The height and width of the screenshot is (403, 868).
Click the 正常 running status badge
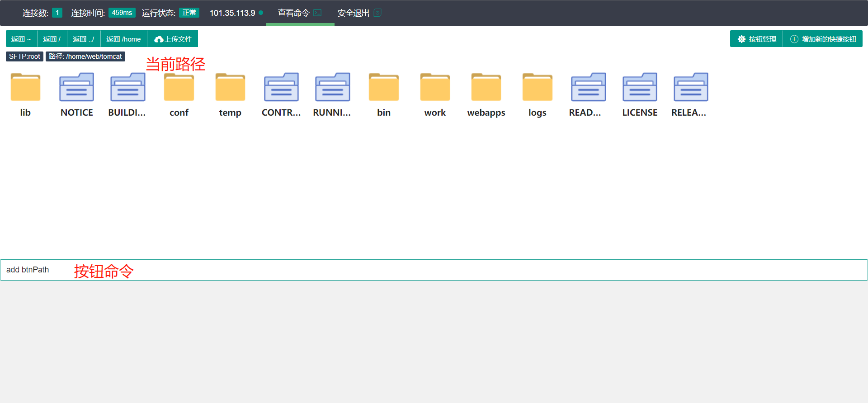coord(189,13)
